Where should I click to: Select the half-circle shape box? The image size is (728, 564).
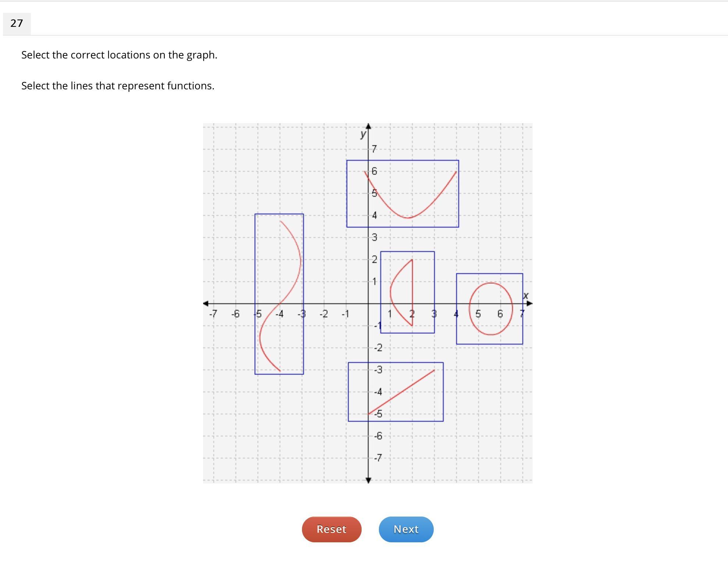click(407, 292)
